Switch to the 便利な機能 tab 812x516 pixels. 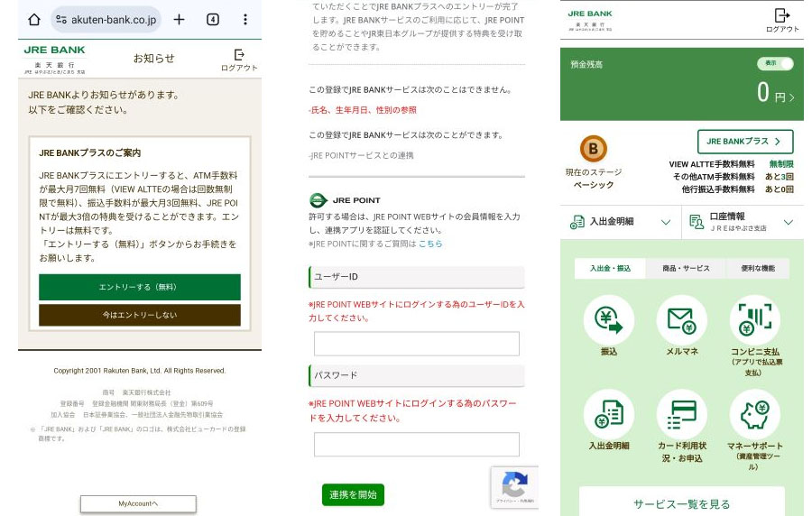click(x=758, y=268)
